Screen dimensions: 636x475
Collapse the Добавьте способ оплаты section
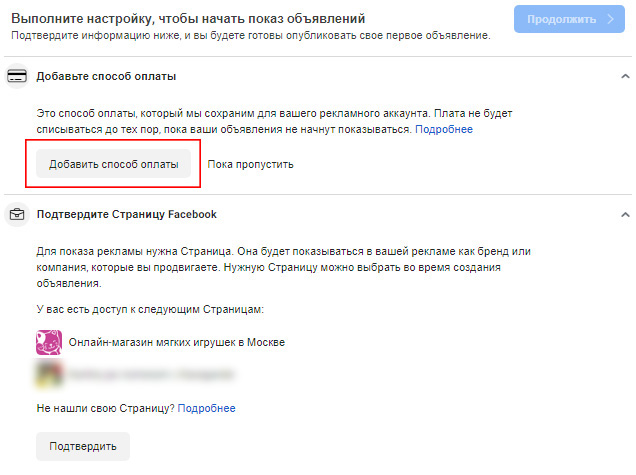625,76
